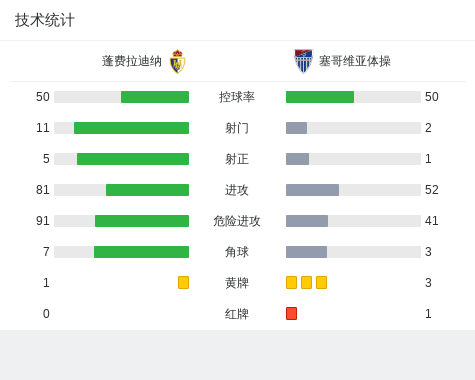The height and width of the screenshot is (380, 475).
Task: Click the home 危险进攻 value 91
Action: [x=43, y=221]
